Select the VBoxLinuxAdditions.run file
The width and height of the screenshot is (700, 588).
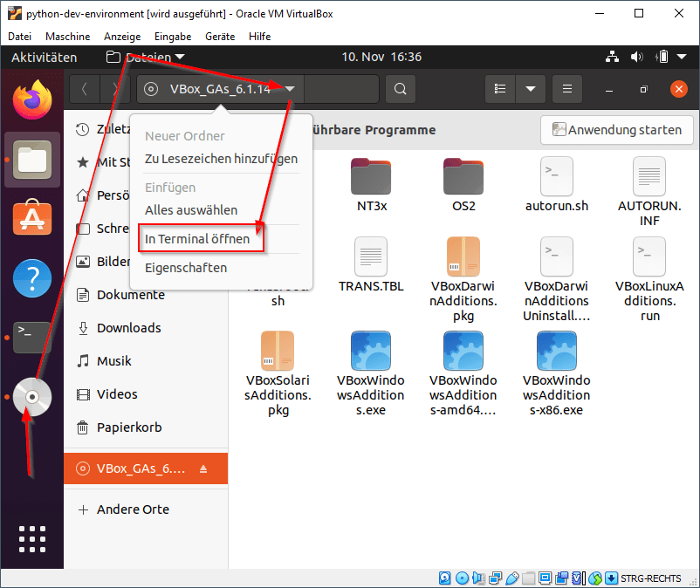(649, 277)
